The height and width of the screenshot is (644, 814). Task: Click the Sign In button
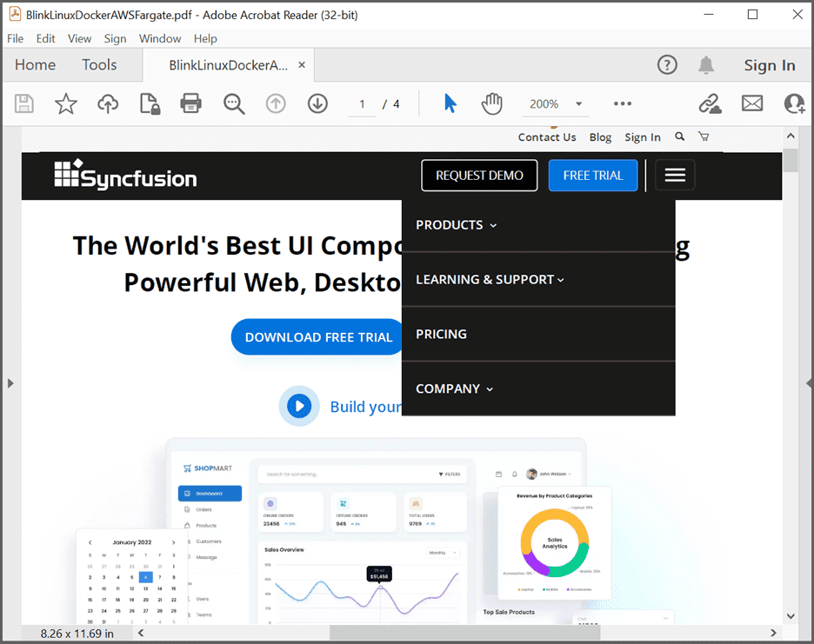pyautogui.click(x=769, y=65)
